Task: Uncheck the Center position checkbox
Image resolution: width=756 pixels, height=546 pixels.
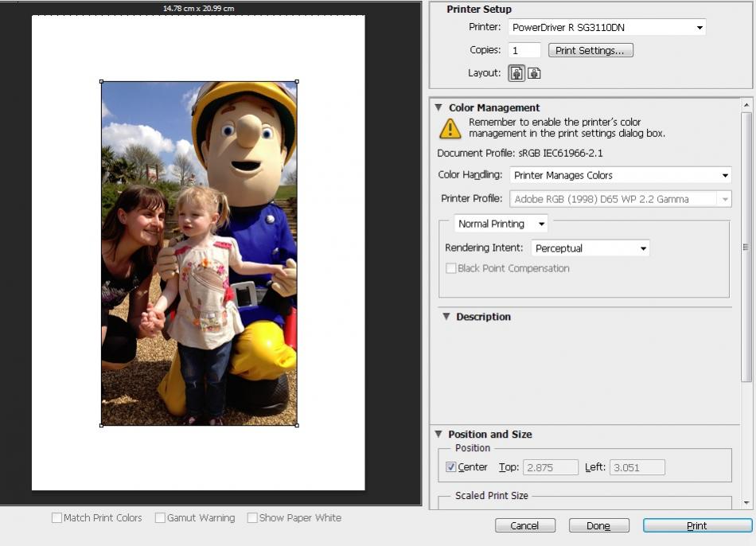Action: (x=450, y=467)
